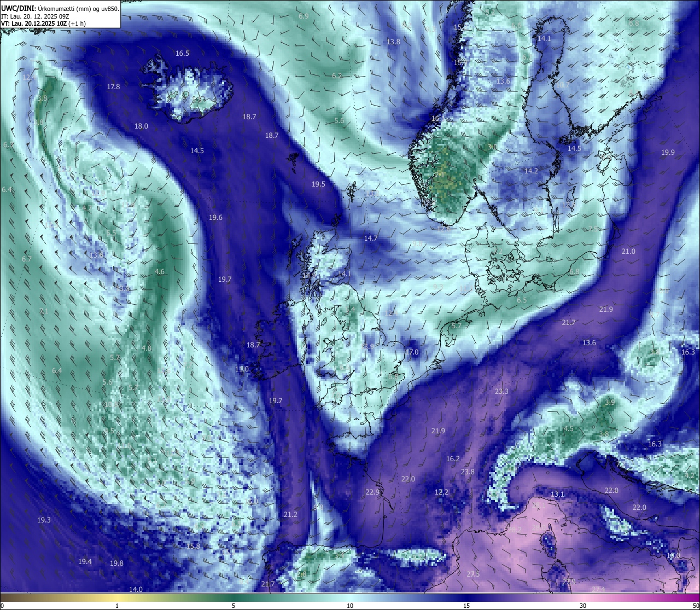This screenshot has width=700, height=610.
Task: Click the 6.7 value label
Action: click(27, 259)
